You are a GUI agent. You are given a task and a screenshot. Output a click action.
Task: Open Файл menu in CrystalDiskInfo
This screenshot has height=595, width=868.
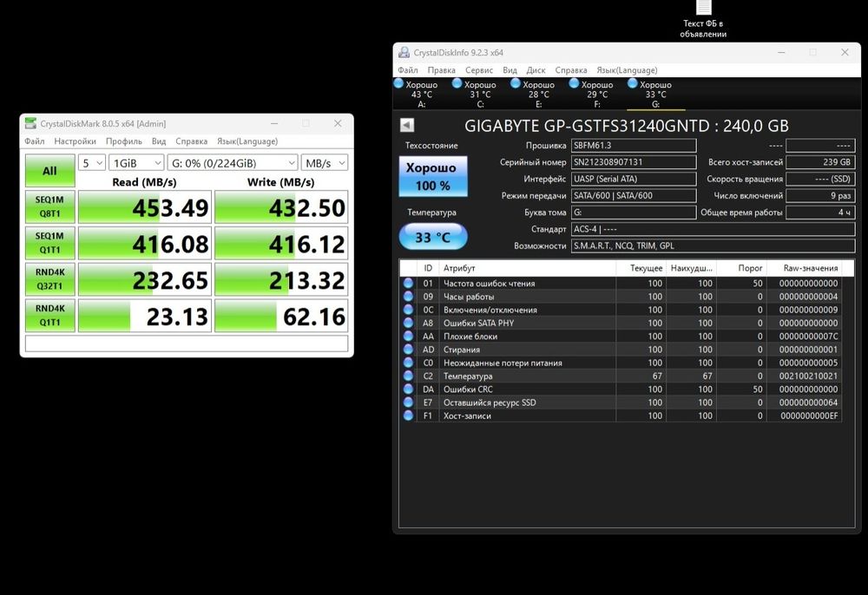pyautogui.click(x=407, y=70)
